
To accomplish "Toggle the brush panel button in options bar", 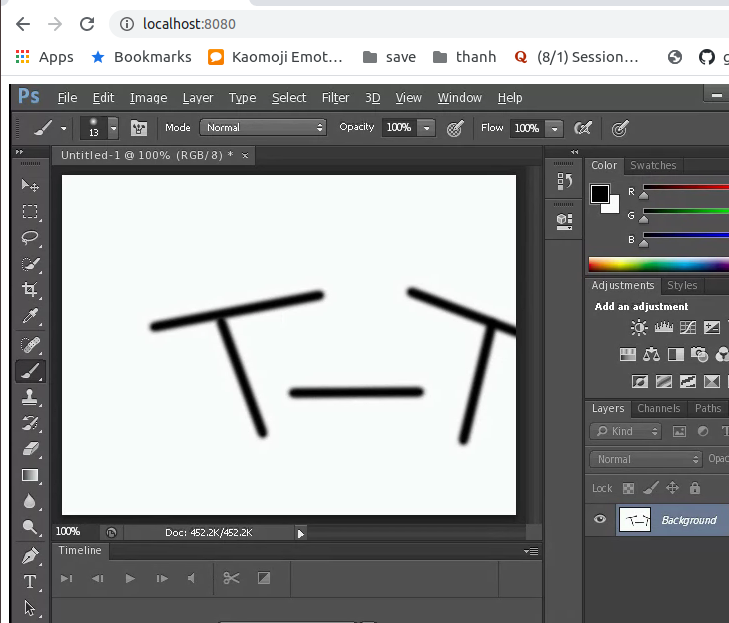I will click(x=139, y=128).
